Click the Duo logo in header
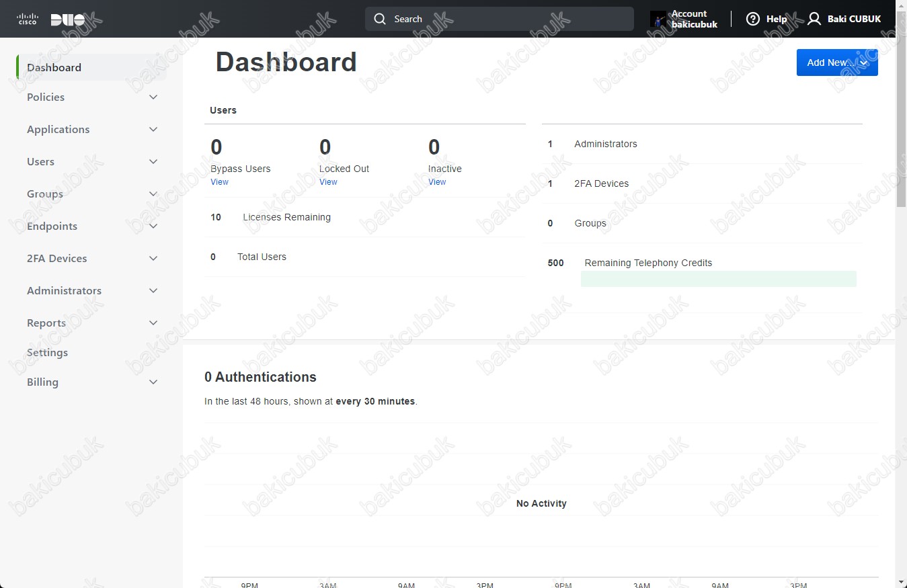The width and height of the screenshot is (907, 588). (x=68, y=19)
